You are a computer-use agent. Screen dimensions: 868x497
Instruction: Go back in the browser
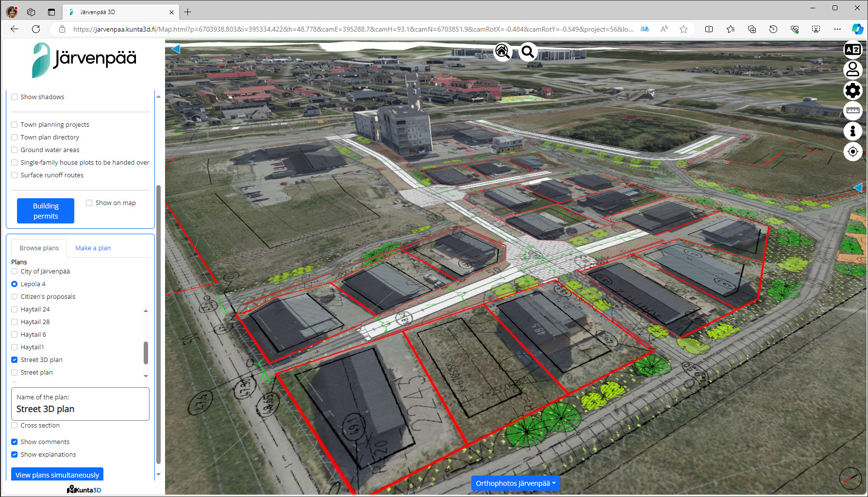pyautogui.click(x=15, y=29)
